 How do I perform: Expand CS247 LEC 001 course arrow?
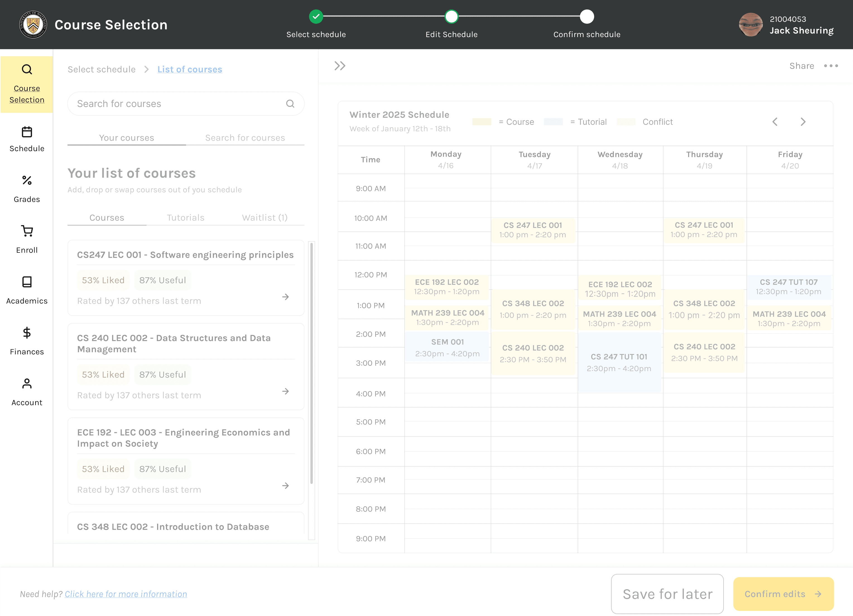(285, 297)
